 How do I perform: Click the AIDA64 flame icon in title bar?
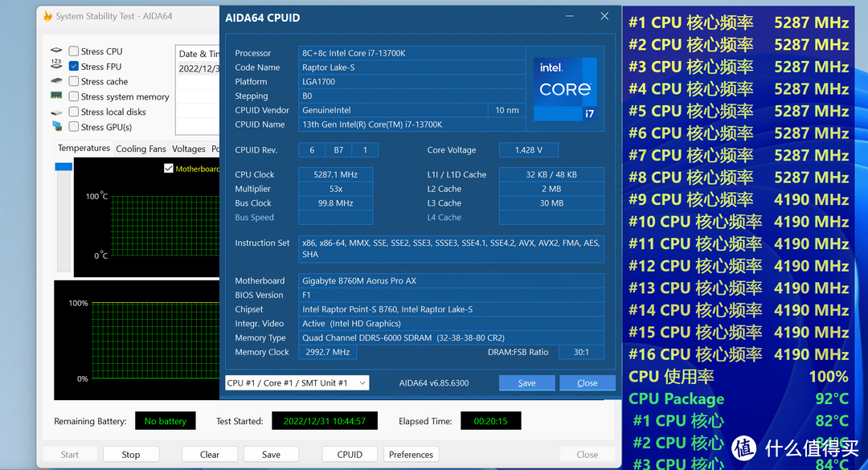47,16
